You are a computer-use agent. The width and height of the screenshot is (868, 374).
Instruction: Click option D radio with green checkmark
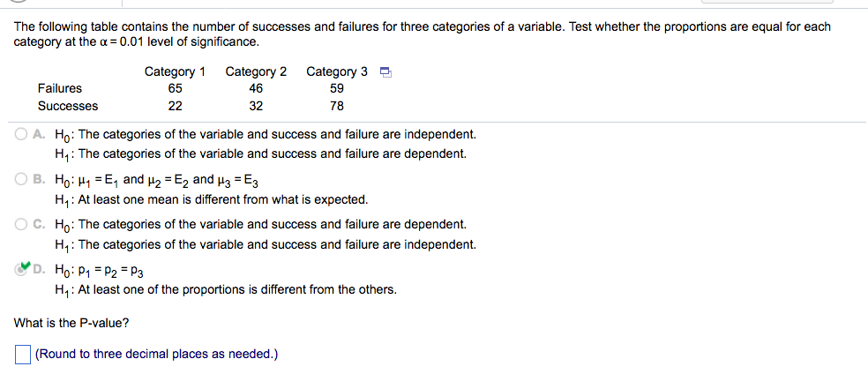pyautogui.click(x=21, y=269)
